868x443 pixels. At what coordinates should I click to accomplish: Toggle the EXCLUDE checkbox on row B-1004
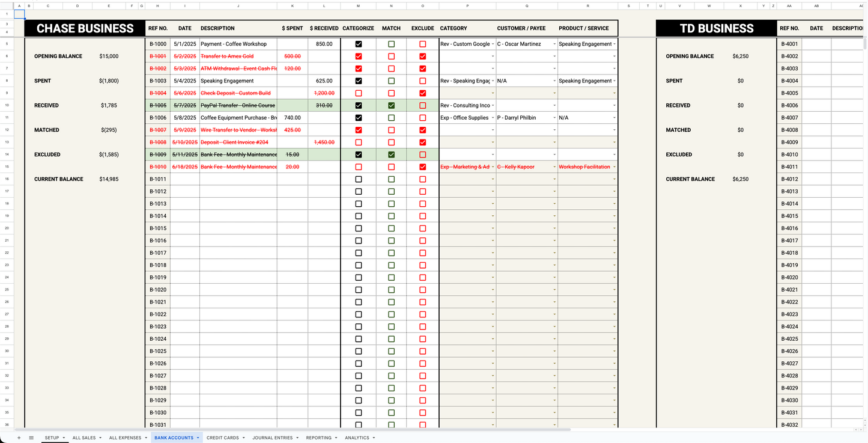pyautogui.click(x=422, y=93)
